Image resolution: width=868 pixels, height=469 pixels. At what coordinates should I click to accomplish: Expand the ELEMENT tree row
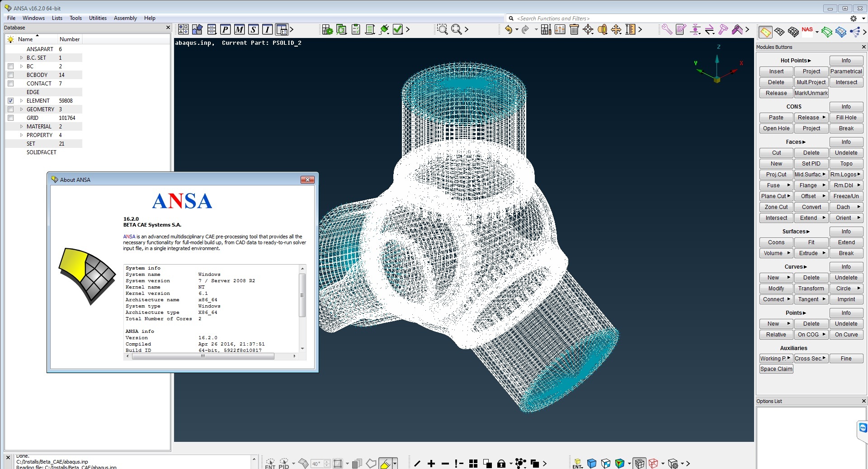pos(21,101)
